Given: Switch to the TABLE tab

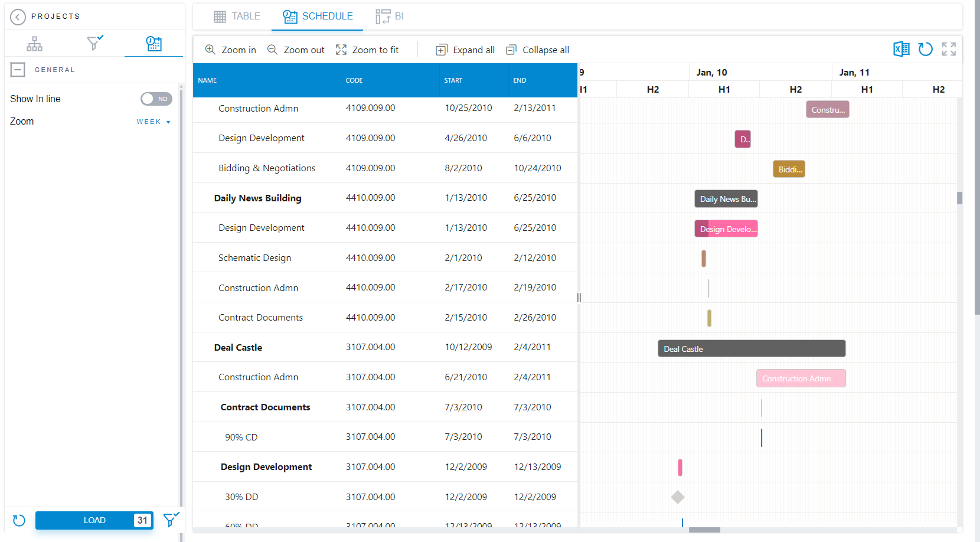Looking at the screenshot, I should (x=237, y=16).
